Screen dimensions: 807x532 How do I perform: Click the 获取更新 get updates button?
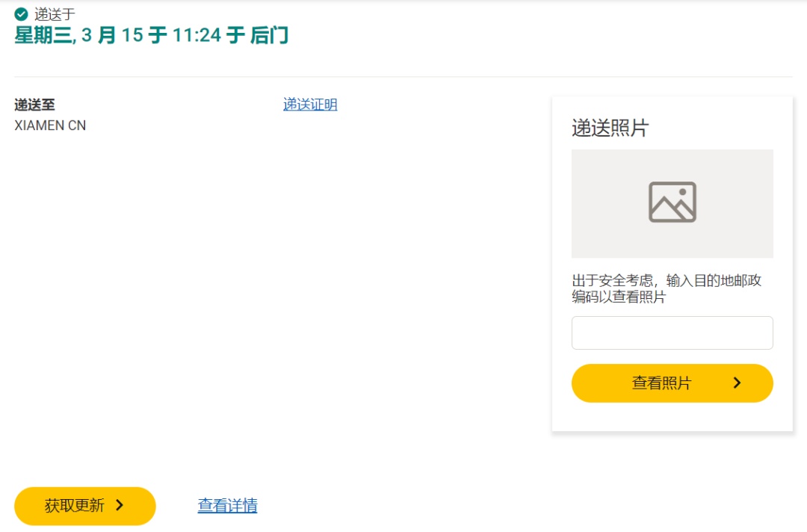tap(84, 506)
